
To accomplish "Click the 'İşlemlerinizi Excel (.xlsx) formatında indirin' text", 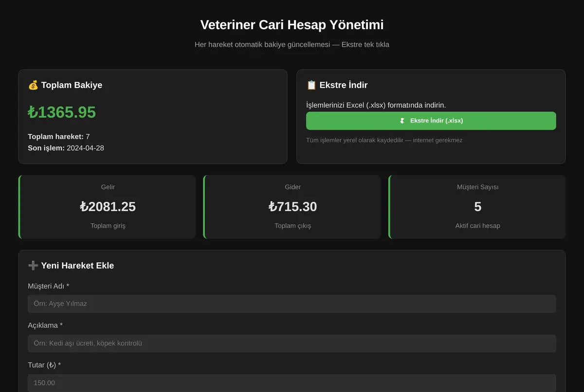I will 376,105.
